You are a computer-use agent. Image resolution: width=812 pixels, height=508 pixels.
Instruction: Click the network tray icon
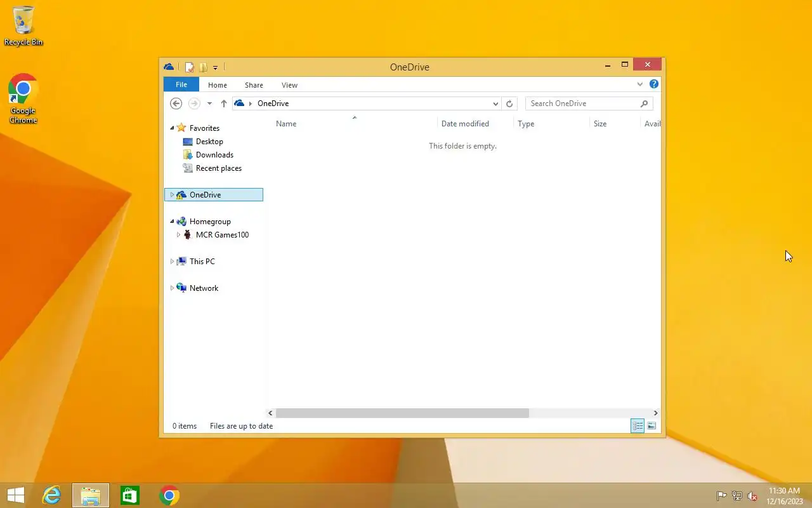pyautogui.click(x=737, y=496)
